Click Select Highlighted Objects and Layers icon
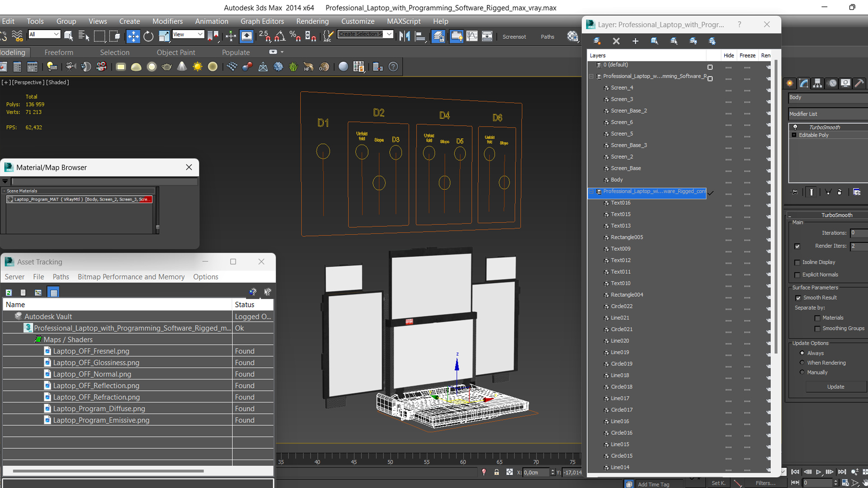This screenshot has width=868, height=488. (x=654, y=41)
